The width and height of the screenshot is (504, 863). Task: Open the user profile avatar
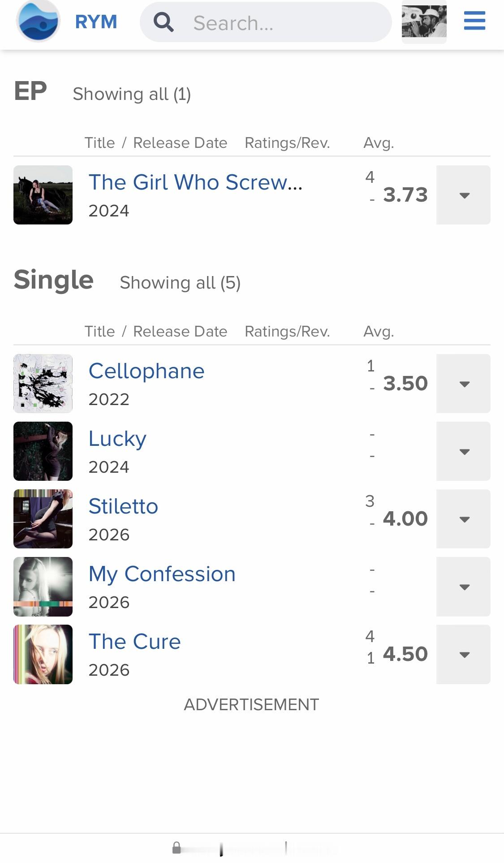point(424,22)
